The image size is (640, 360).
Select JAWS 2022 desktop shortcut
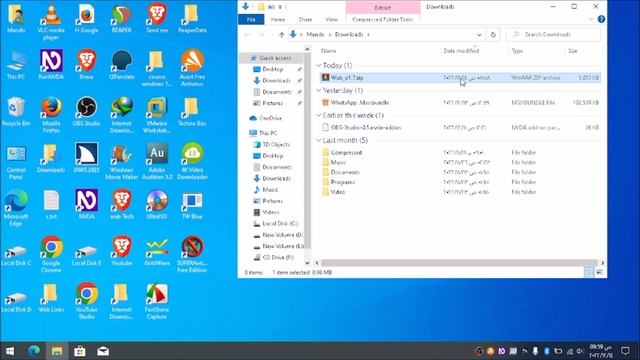[x=86, y=158]
